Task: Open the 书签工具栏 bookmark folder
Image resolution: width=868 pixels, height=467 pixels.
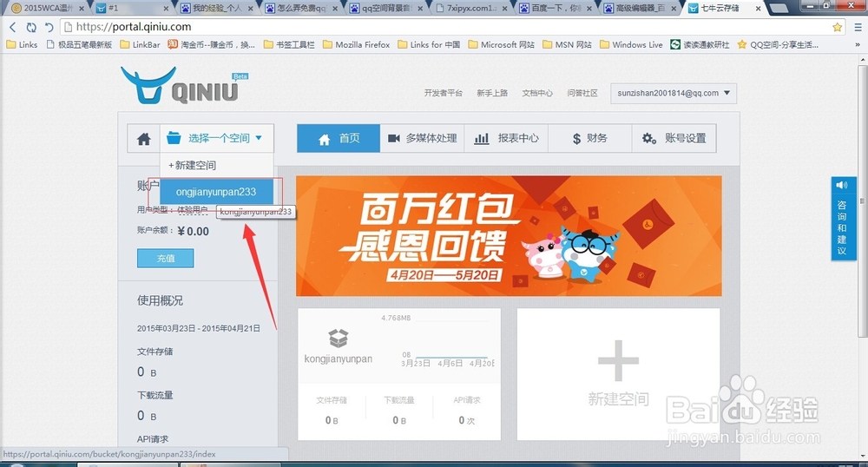Action: pyautogui.click(x=289, y=45)
